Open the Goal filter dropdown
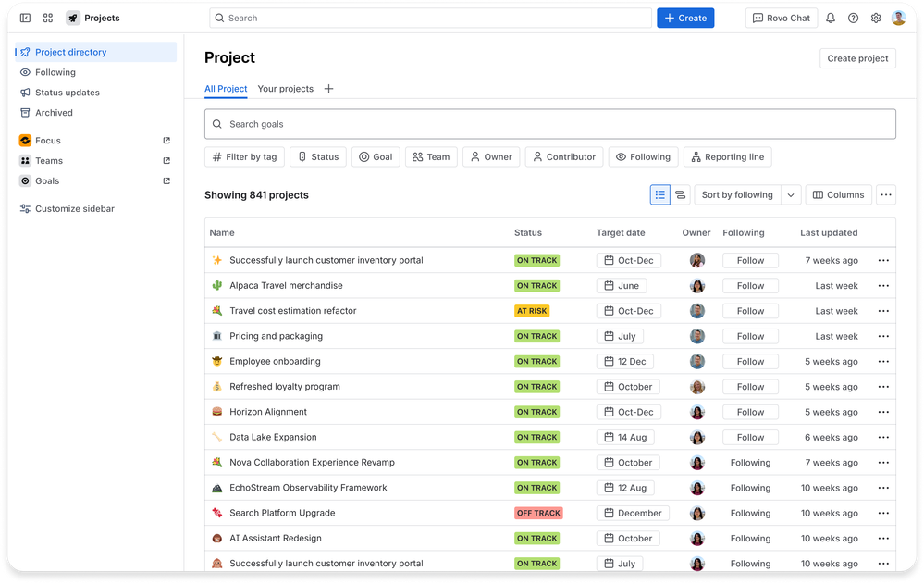Image resolution: width=924 pixels, height=584 pixels. click(x=376, y=157)
